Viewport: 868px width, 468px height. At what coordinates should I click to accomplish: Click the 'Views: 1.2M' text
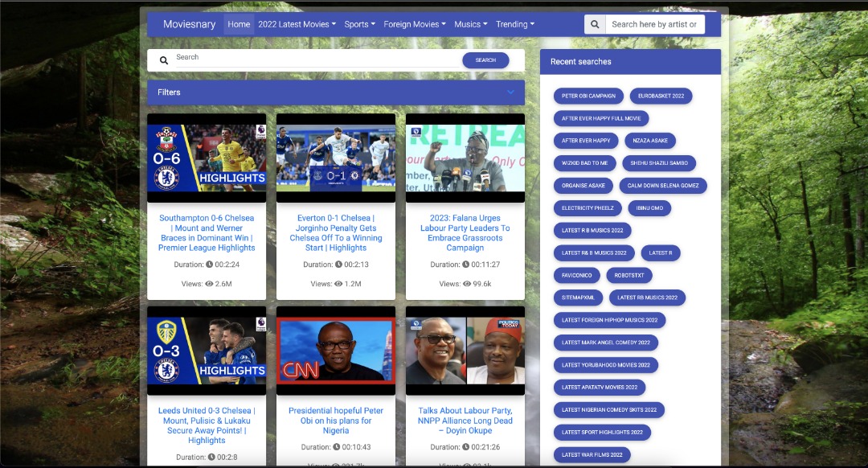336,284
